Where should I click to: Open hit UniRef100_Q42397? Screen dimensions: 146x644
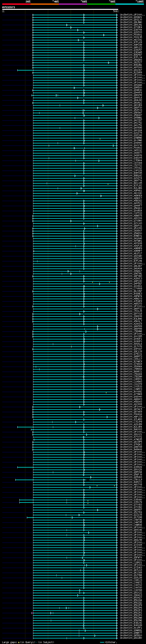click(x=131, y=120)
